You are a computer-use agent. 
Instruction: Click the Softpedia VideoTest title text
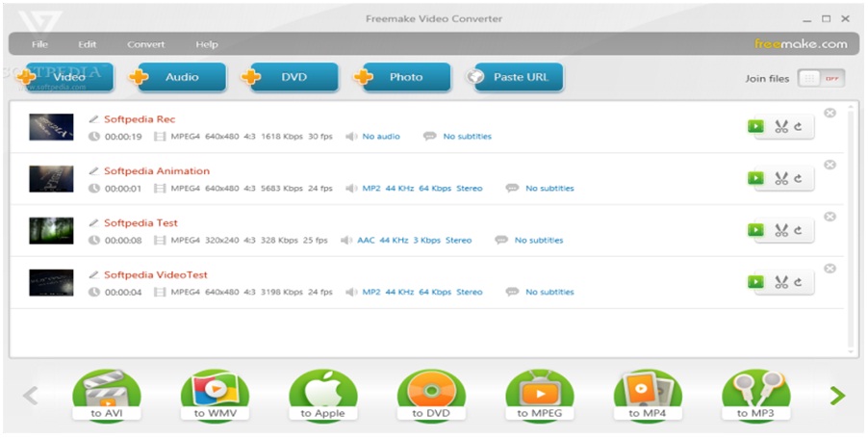click(x=156, y=274)
